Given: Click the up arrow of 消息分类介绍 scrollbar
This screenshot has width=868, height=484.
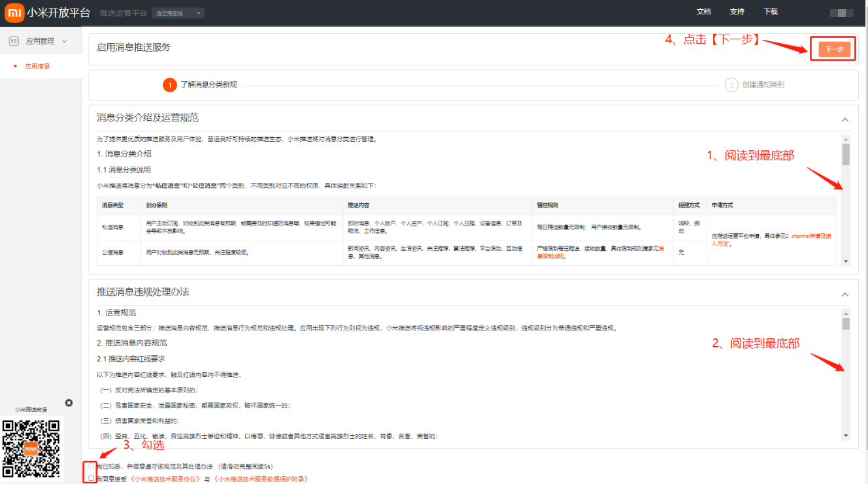Looking at the screenshot, I should 846,139.
